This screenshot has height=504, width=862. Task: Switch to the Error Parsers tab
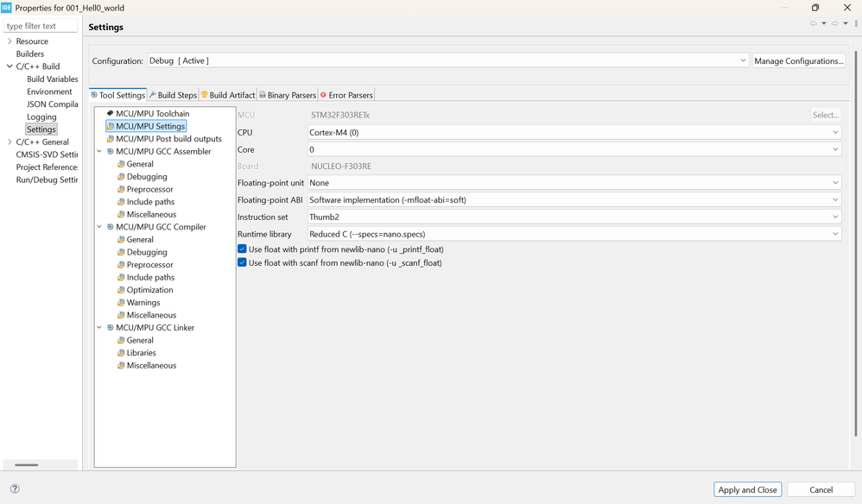[x=346, y=95]
